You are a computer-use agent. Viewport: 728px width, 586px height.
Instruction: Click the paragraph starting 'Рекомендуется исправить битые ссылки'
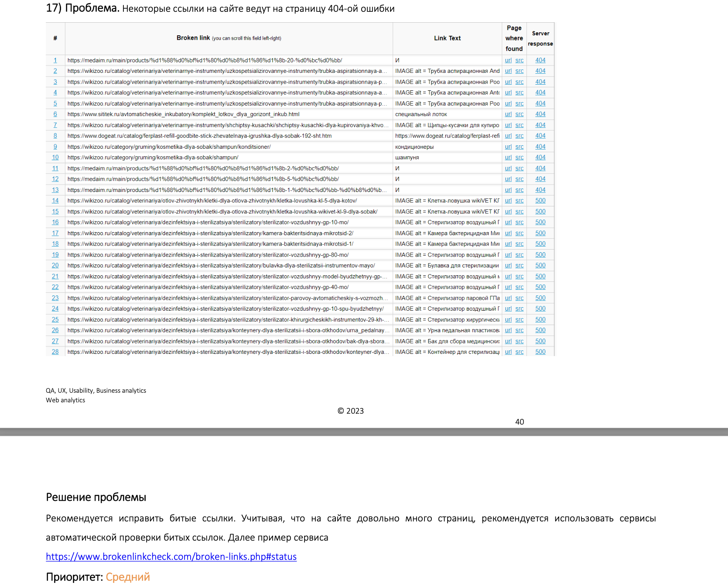351,528
